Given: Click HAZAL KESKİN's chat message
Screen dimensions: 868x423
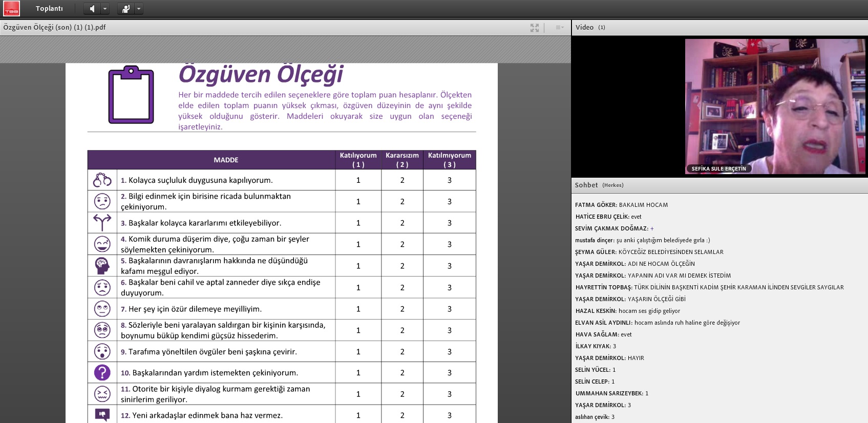Looking at the screenshot, I should coord(627,311).
